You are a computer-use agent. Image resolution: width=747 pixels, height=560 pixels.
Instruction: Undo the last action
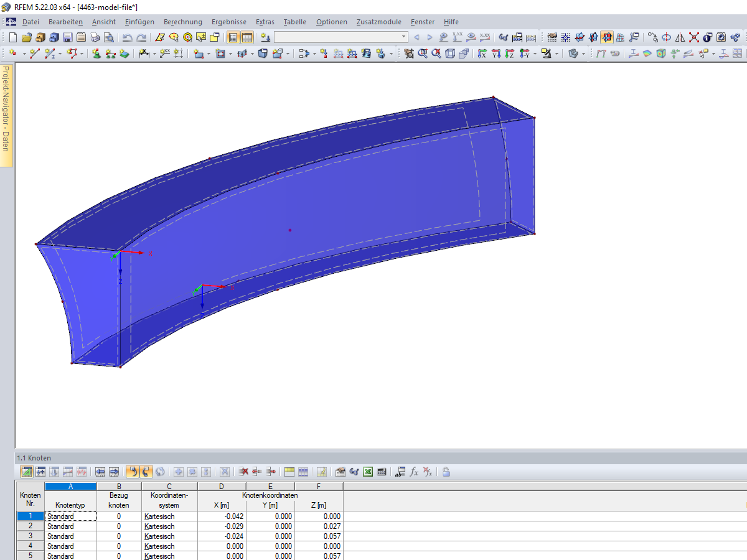(127, 37)
